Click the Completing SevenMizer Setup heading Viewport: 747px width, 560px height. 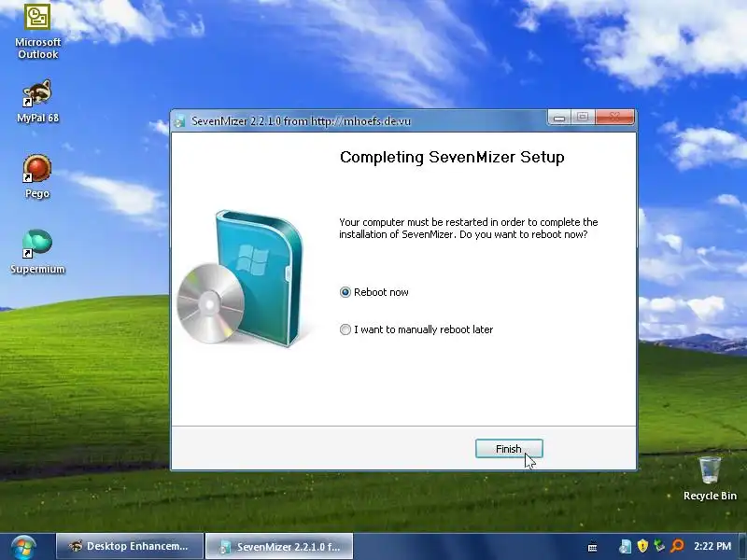(x=452, y=157)
